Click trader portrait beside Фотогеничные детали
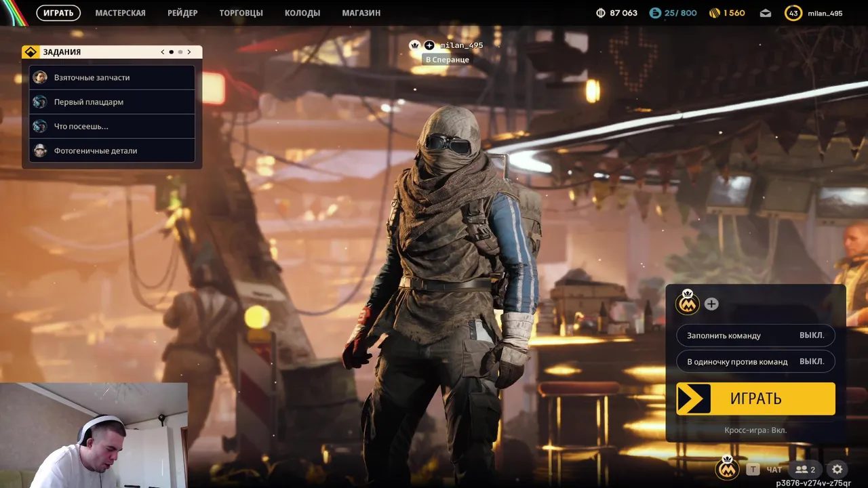Image resolution: width=868 pixels, height=488 pixels. (x=40, y=150)
